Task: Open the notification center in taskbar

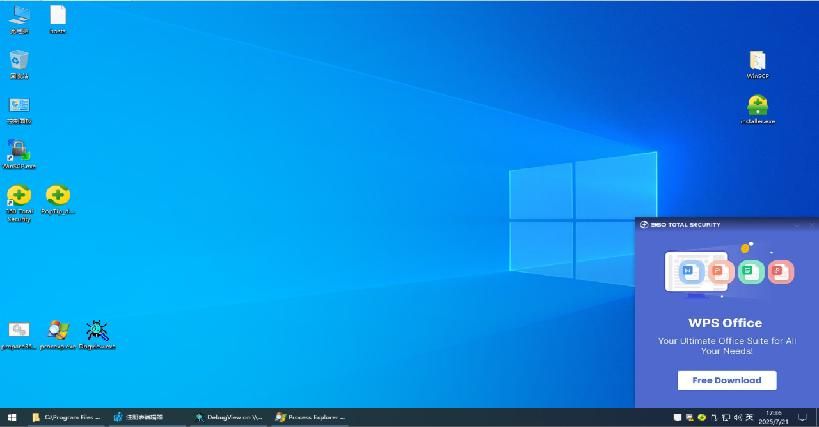Action: coord(802,417)
